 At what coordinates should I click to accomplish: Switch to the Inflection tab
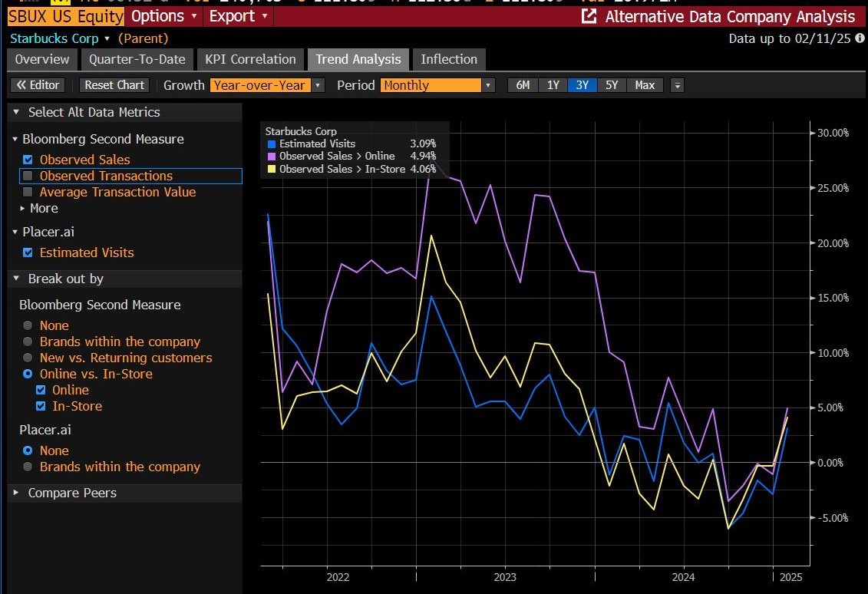point(449,59)
